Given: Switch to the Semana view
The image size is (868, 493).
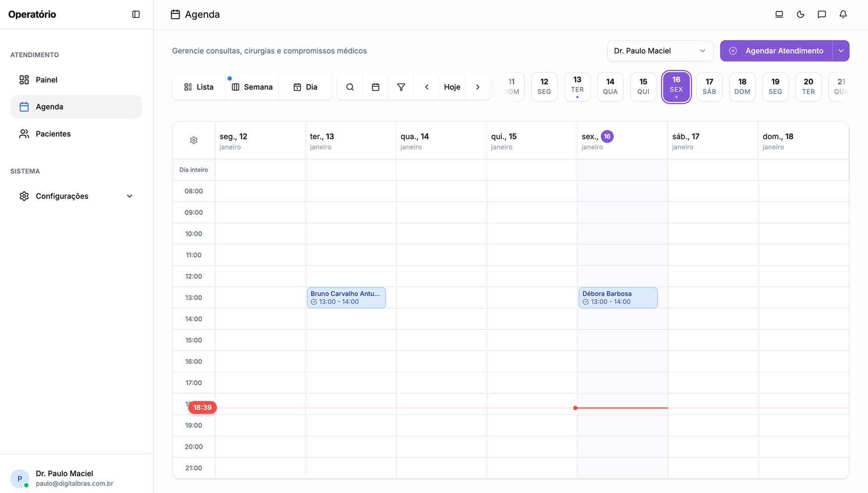Looking at the screenshot, I should [252, 87].
